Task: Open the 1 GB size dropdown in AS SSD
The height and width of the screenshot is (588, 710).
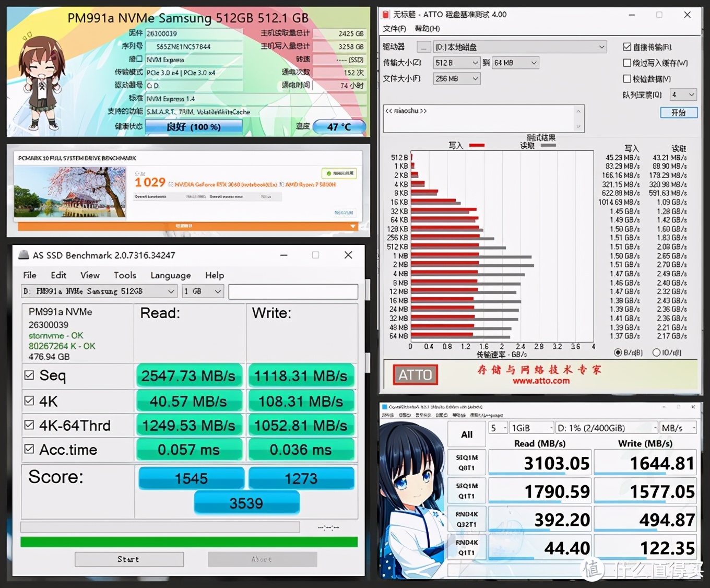Action: click(203, 291)
